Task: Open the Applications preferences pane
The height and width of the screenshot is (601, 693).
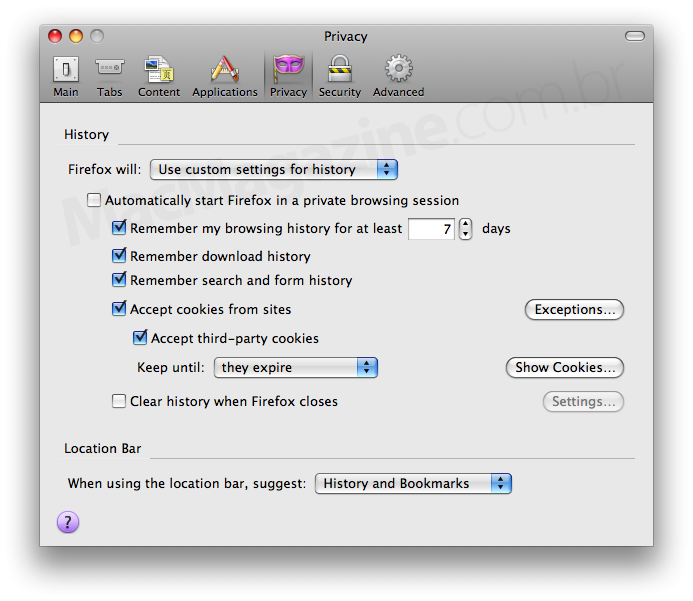Action: pyautogui.click(x=225, y=76)
